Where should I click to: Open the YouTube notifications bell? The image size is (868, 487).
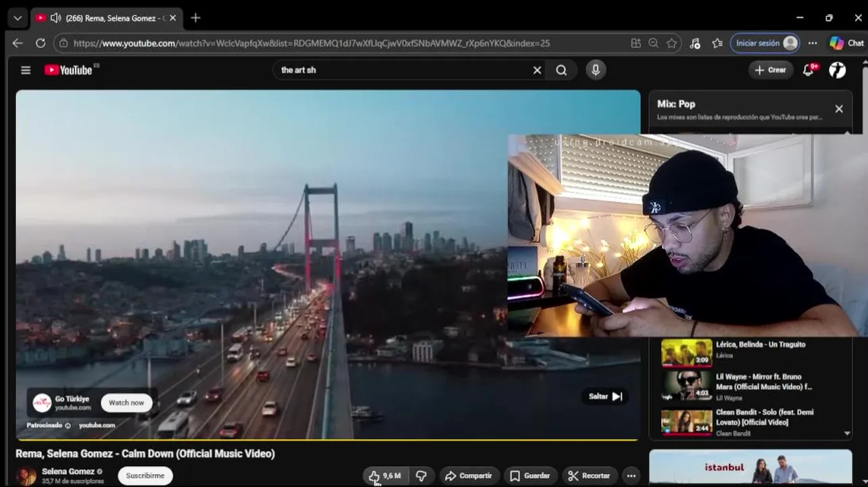809,70
